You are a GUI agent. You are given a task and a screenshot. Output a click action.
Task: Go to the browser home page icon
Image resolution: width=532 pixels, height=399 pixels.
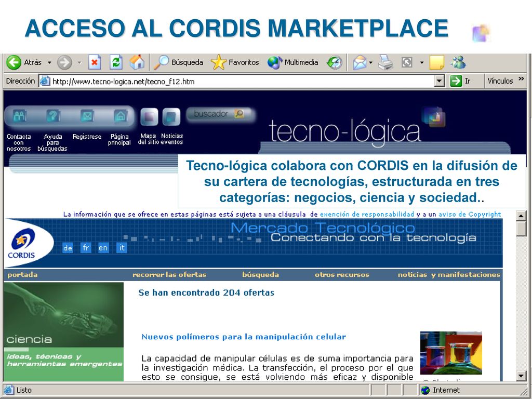[x=137, y=62]
